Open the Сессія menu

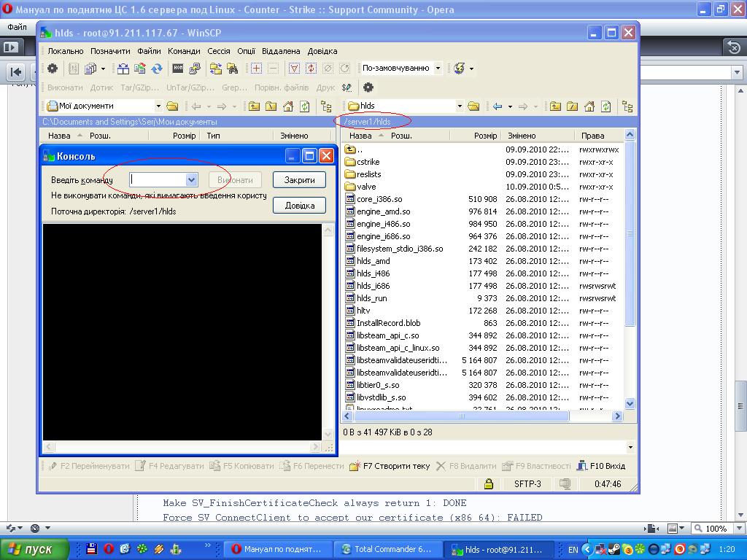tap(219, 51)
